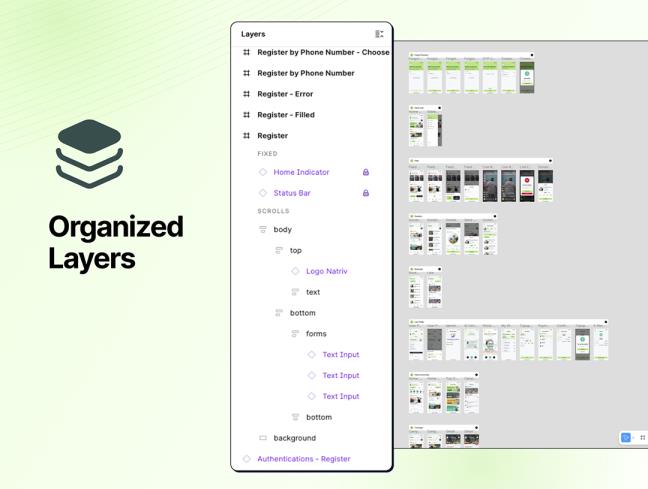Click the diamond component icon beside Home Indicator
This screenshot has width=648, height=489.
[x=263, y=172]
